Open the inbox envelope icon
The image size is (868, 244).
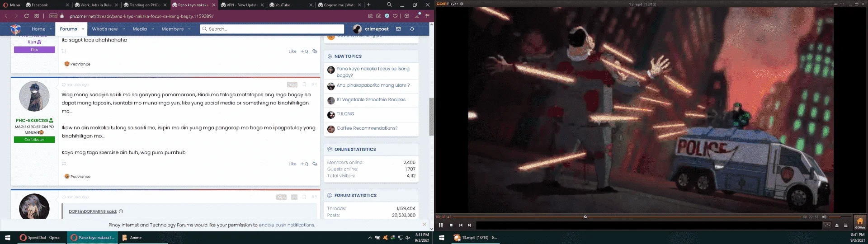[398, 29]
